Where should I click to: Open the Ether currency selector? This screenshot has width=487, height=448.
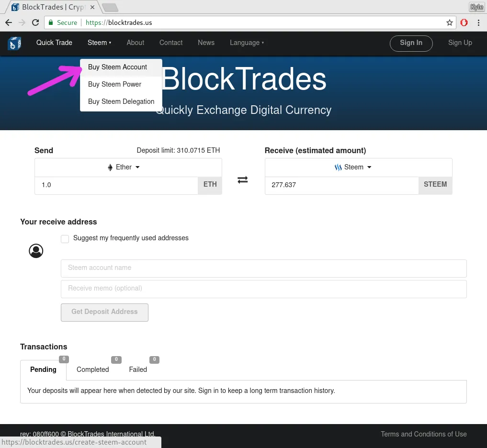click(137, 167)
